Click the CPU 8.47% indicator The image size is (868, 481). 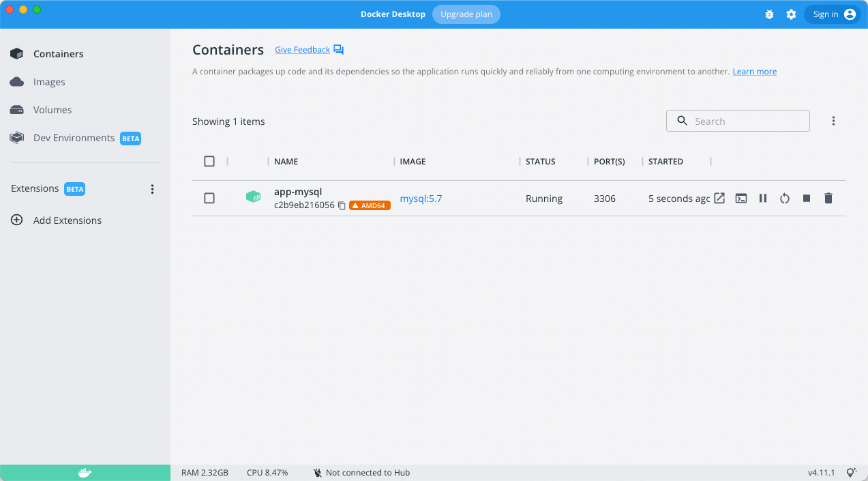click(267, 473)
